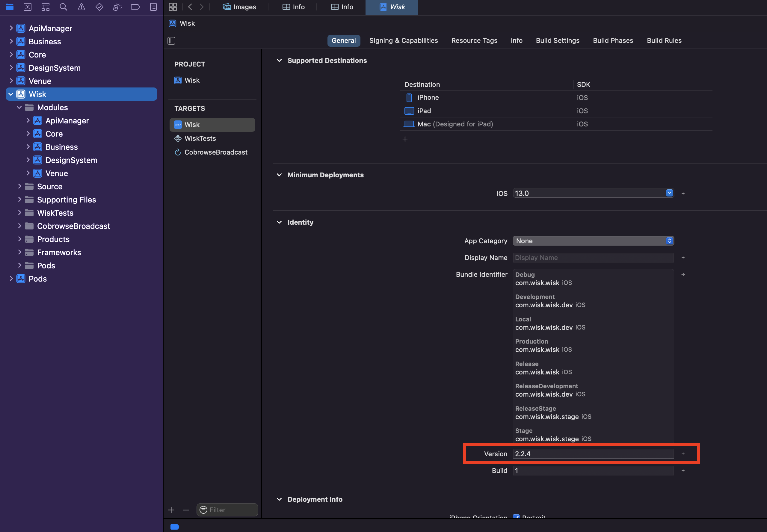Expand the ApiManager project at top
The height and width of the screenshot is (532, 767).
pos(11,28)
